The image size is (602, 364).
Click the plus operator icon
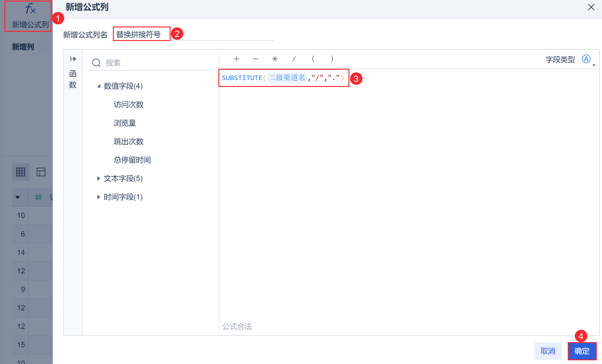(x=237, y=59)
